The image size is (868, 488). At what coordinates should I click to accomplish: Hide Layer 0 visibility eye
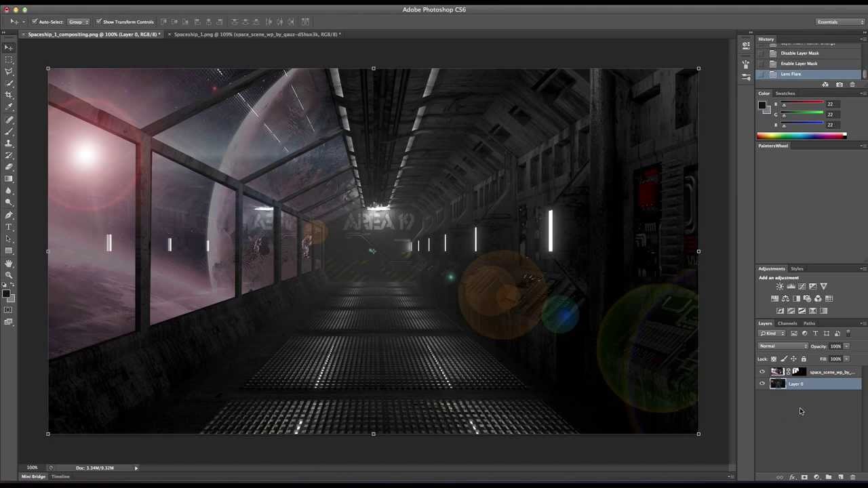point(762,384)
